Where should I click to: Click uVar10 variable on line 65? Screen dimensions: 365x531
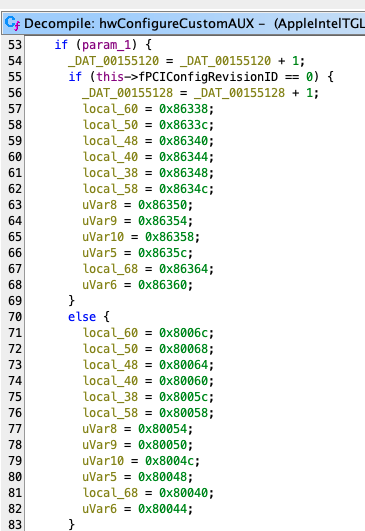[103, 237]
